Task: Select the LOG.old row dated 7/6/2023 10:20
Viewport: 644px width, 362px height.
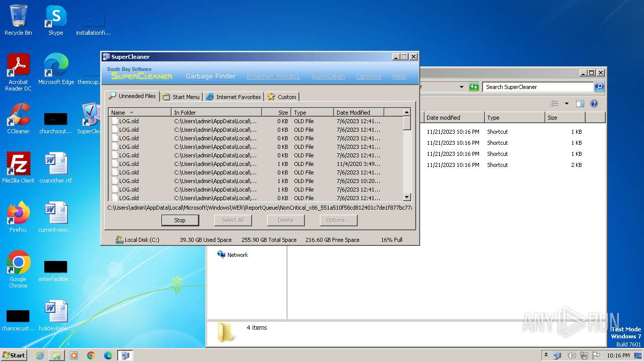Action: click(x=256, y=181)
